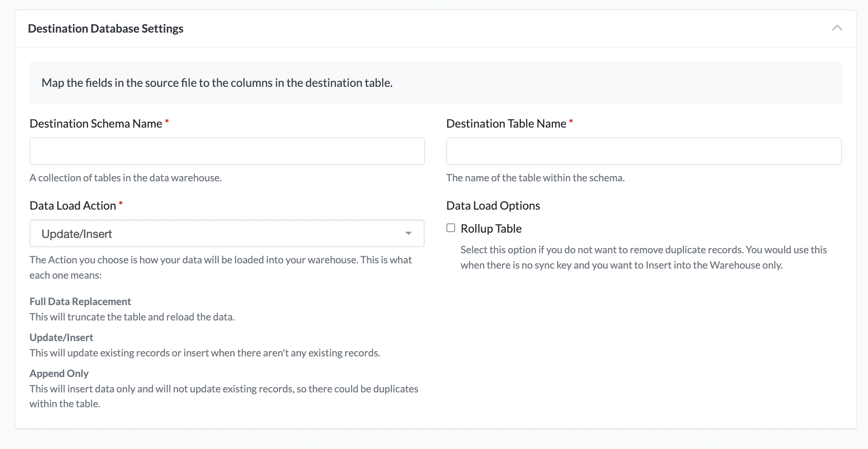Click the Append Only heading
The image size is (868, 449).
59,374
